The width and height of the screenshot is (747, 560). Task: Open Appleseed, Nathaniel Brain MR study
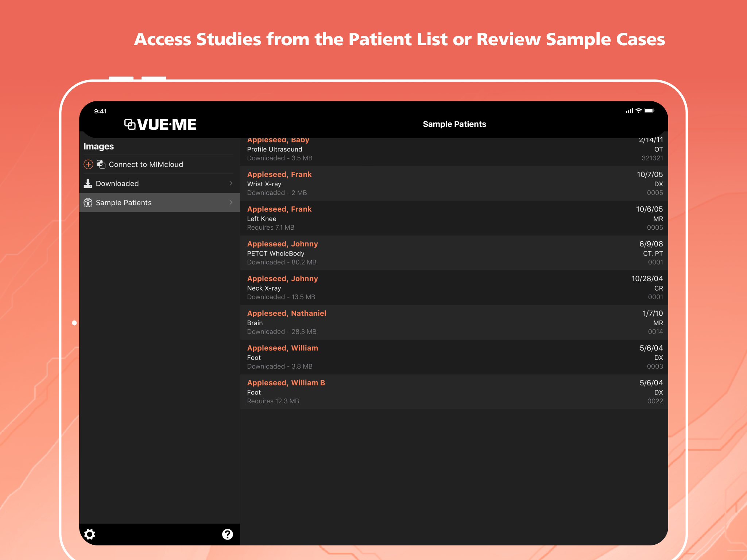[x=454, y=322]
